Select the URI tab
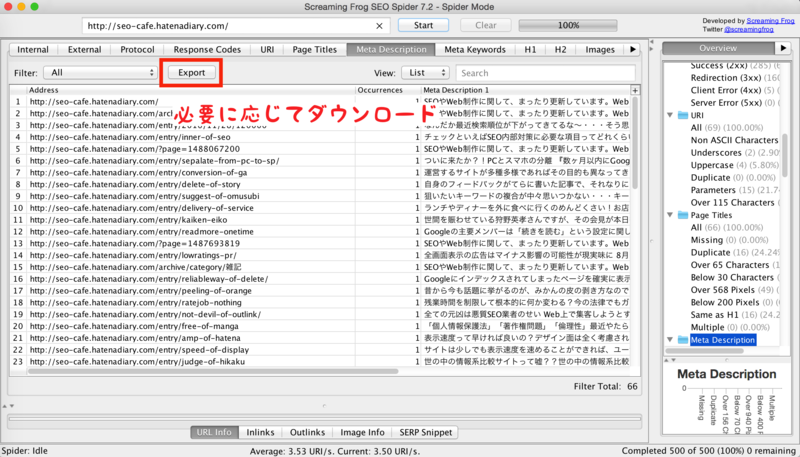The height and width of the screenshot is (457, 800). coord(267,49)
